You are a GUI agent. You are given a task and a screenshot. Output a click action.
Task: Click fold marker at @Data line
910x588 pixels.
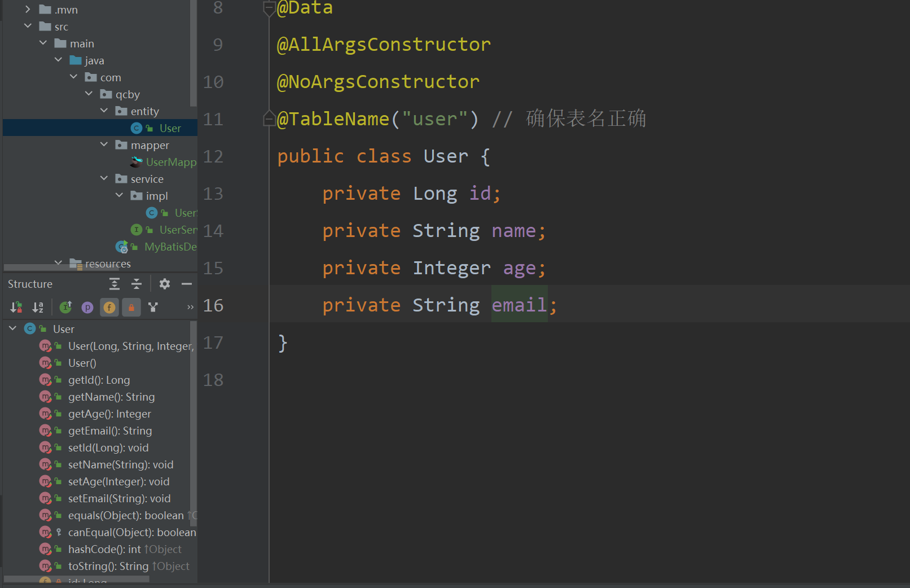269,8
